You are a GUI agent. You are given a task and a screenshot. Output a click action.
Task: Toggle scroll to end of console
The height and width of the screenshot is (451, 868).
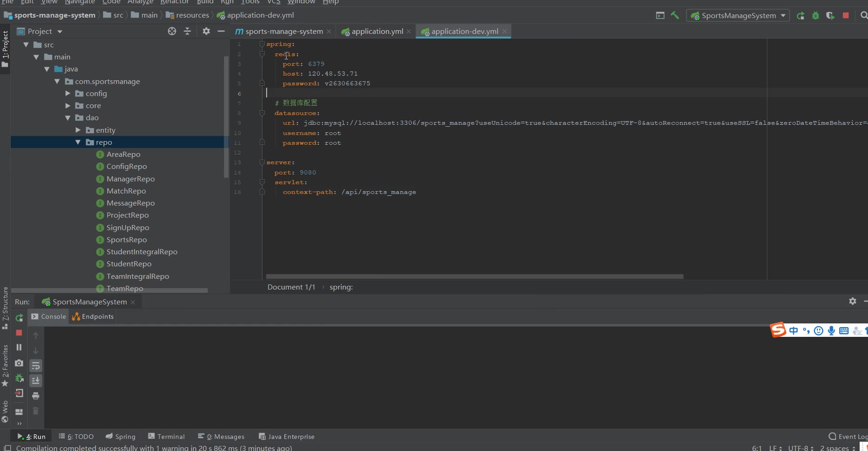click(x=36, y=381)
